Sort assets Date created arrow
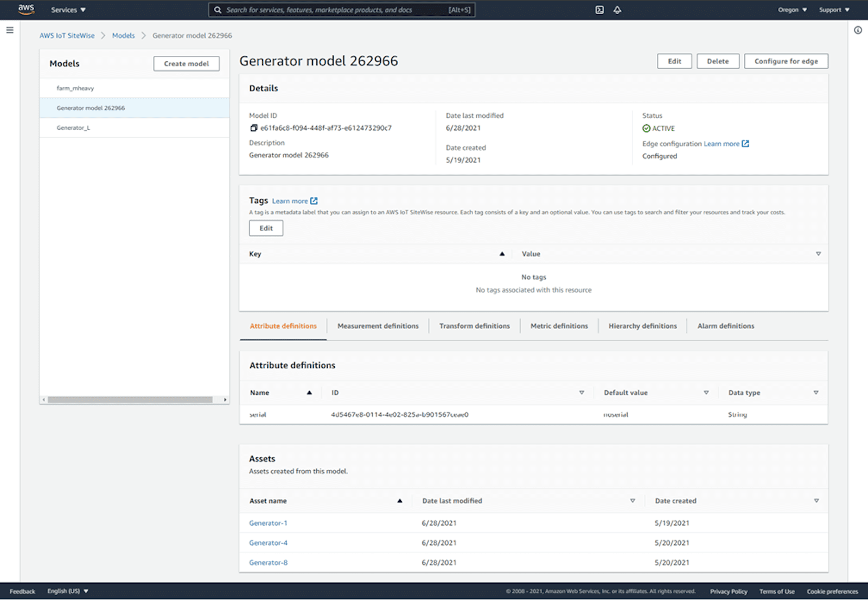The image size is (868, 600). pyautogui.click(x=816, y=501)
